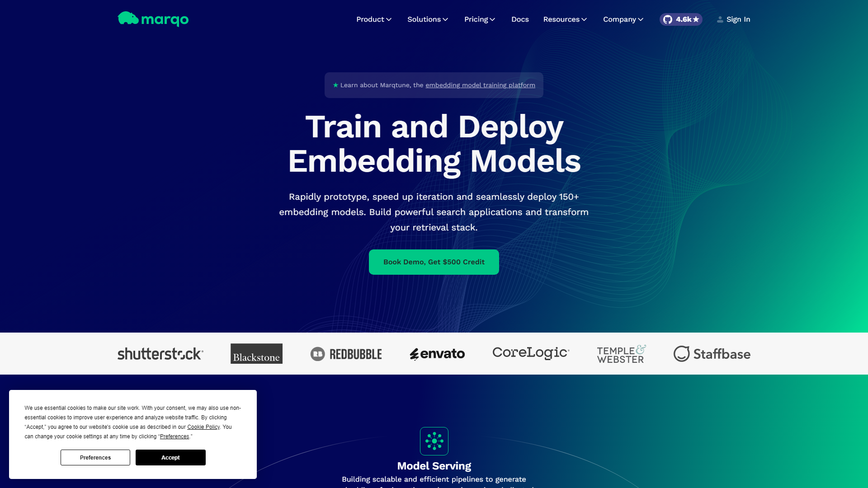
Task: Click the Envato logo icon
Action: [x=414, y=353]
